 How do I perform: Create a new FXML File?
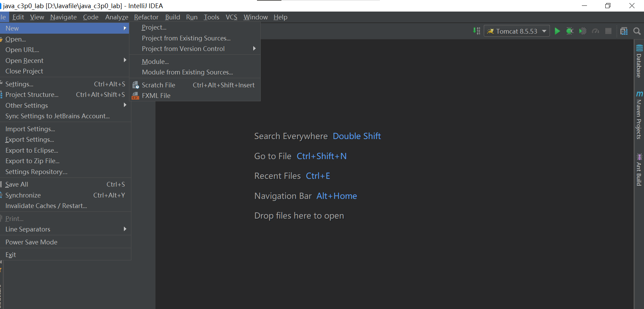pos(155,96)
